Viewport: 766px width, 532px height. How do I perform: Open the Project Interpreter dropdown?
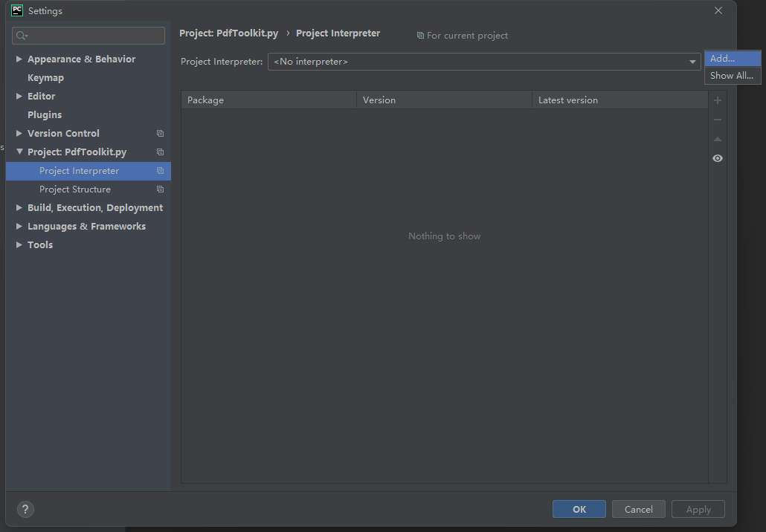[484, 62]
